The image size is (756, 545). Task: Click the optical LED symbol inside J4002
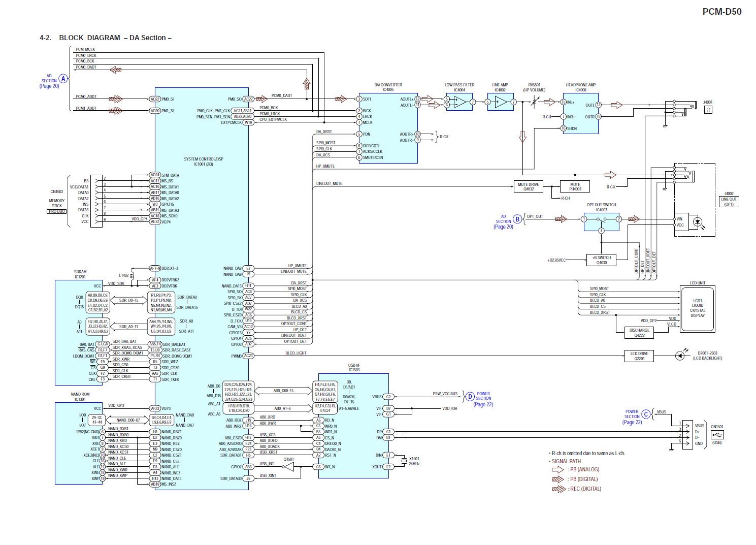click(x=698, y=221)
